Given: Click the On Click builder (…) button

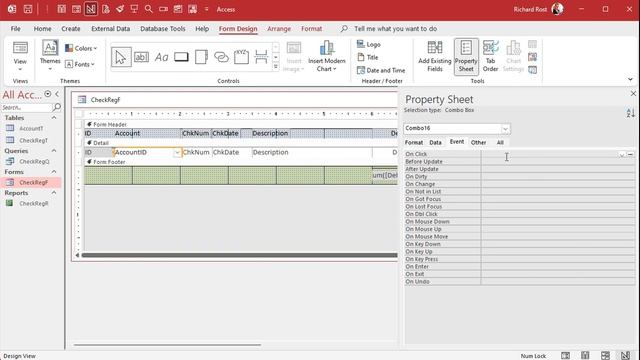Looking at the screenshot, I should 630,154.
